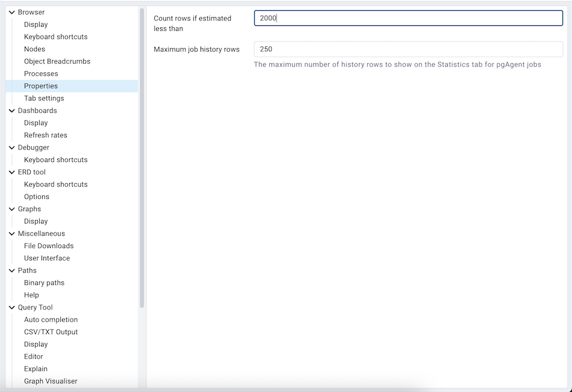This screenshot has height=392, width=572.
Task: Select Object Breadcrumbs settings
Action: [x=57, y=61]
